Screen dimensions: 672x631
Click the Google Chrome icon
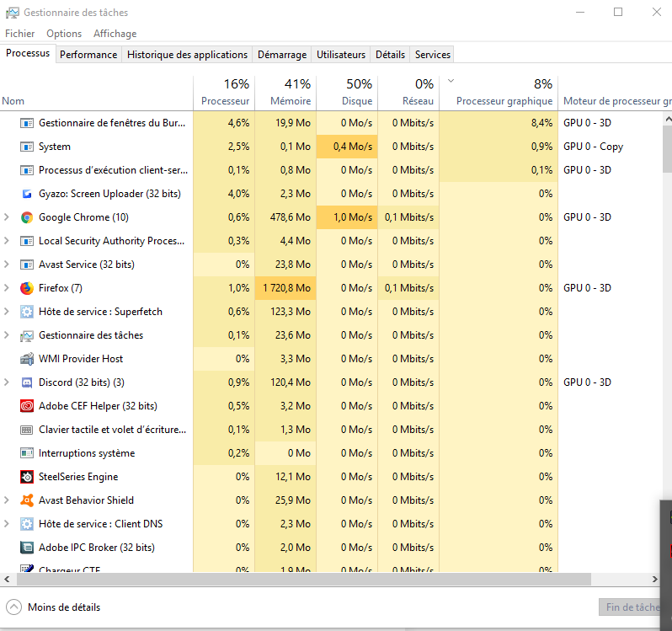[27, 217]
